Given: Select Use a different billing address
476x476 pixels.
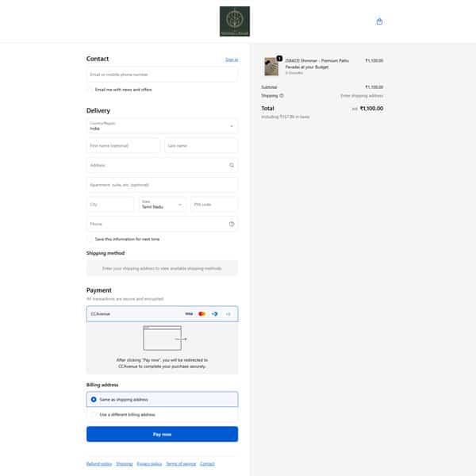Looking at the screenshot, I should pyautogui.click(x=94, y=414).
